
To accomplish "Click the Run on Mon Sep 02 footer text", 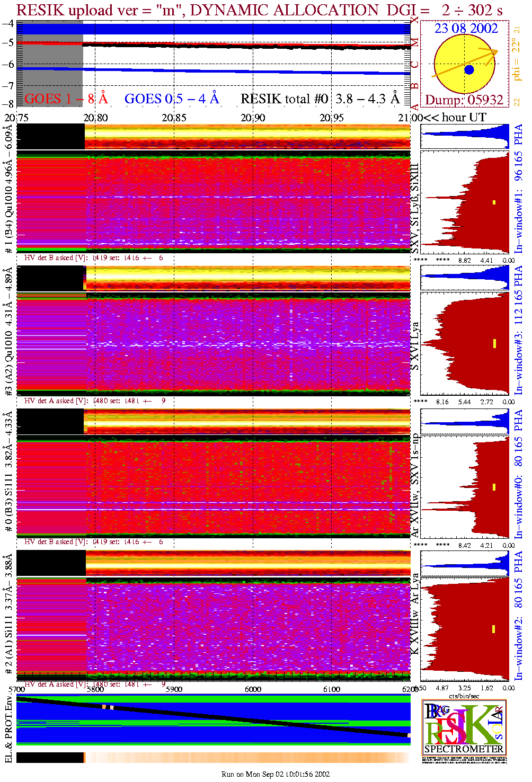I will pyautogui.click(x=276, y=774).
